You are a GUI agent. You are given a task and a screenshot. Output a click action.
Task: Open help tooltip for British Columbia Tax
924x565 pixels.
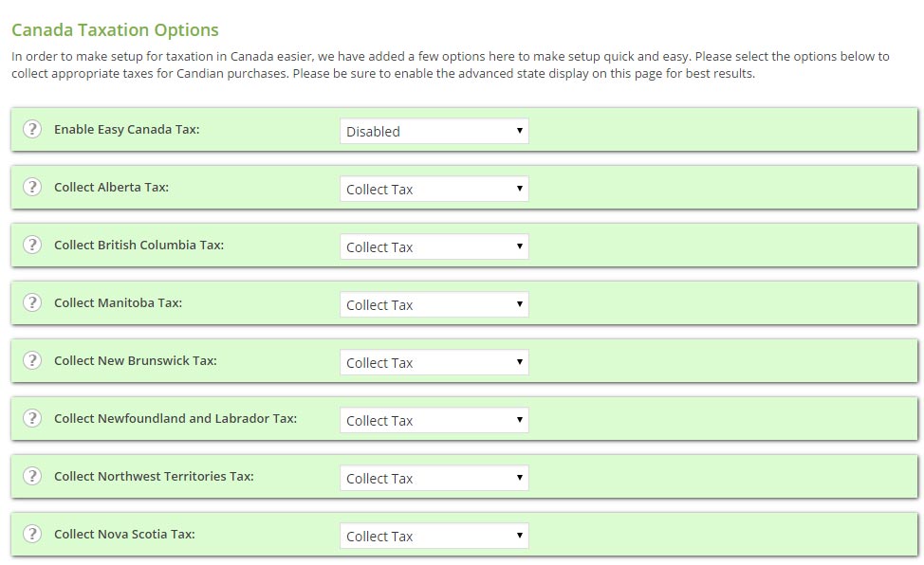pyautogui.click(x=32, y=246)
